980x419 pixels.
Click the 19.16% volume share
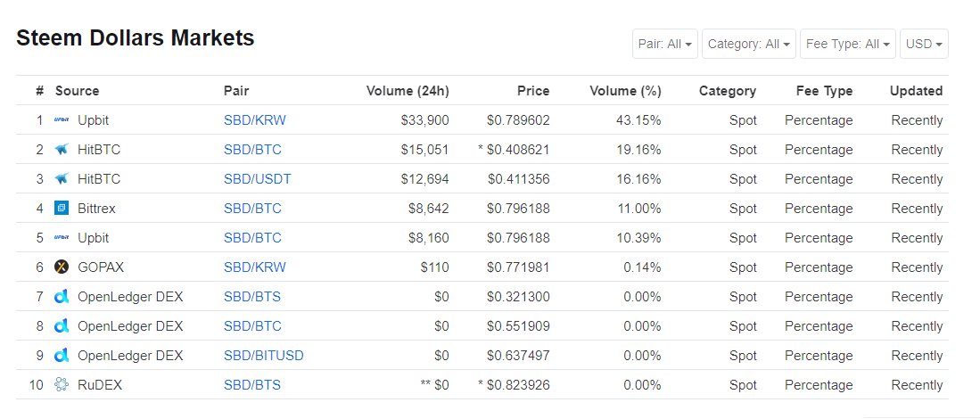click(x=638, y=149)
